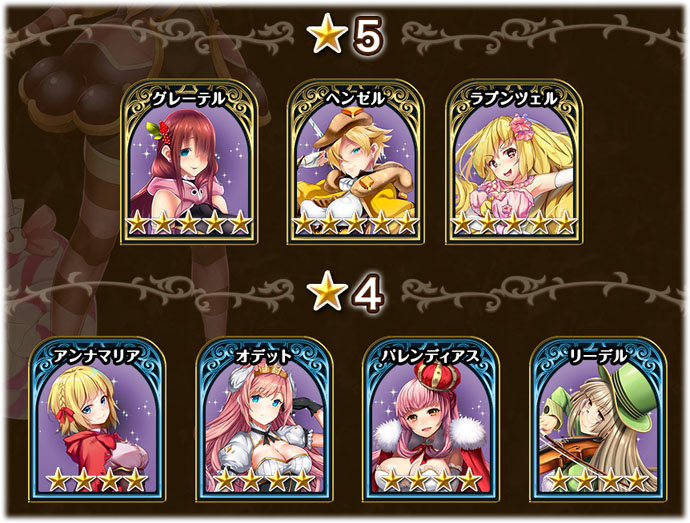Image resolution: width=690 pixels, height=523 pixels.
Task: Click the ラプンツェル name label
Action: pos(514,99)
